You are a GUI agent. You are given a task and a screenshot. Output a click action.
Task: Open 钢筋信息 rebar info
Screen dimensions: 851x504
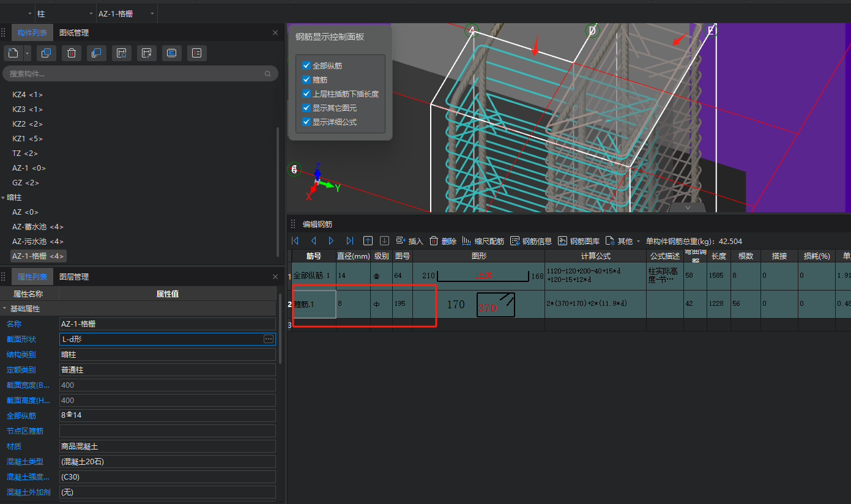point(531,241)
